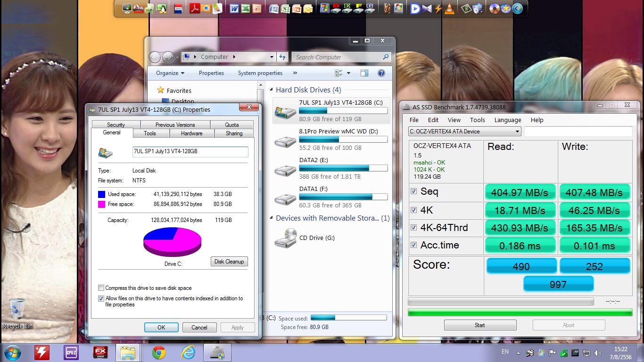The image size is (644, 362).
Task: Open Explorer help question mark icon
Action: [381, 73]
